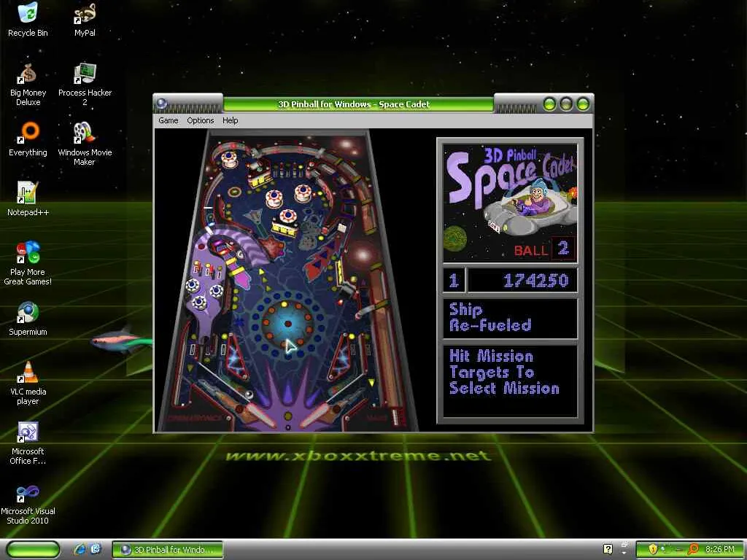Activate the 3D Pinball taskbar button

tap(167, 550)
